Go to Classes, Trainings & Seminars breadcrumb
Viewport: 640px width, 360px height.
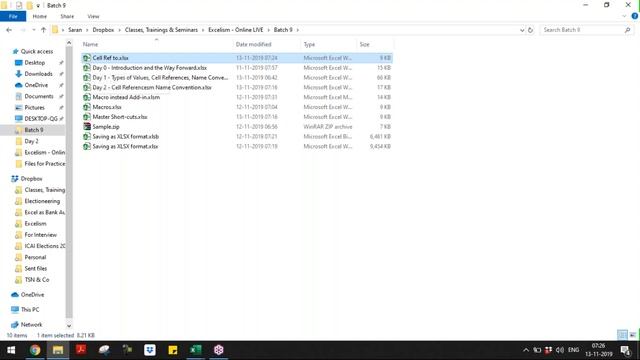coord(161,30)
